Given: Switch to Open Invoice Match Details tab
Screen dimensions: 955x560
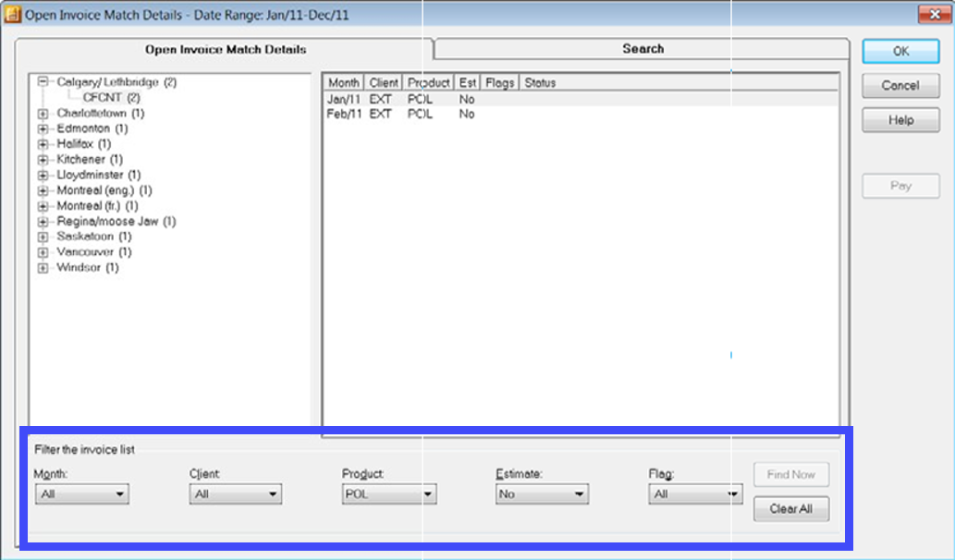Looking at the screenshot, I should 226,49.
